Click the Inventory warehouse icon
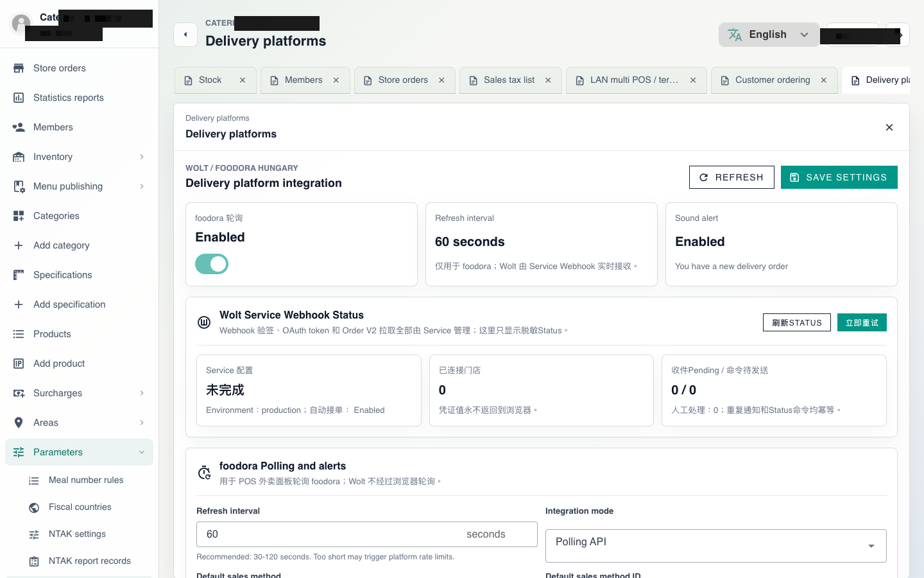 pos(19,157)
